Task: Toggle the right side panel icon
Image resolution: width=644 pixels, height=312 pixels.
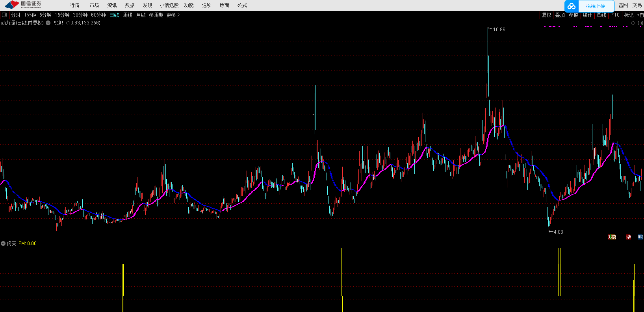Action: click(x=640, y=23)
